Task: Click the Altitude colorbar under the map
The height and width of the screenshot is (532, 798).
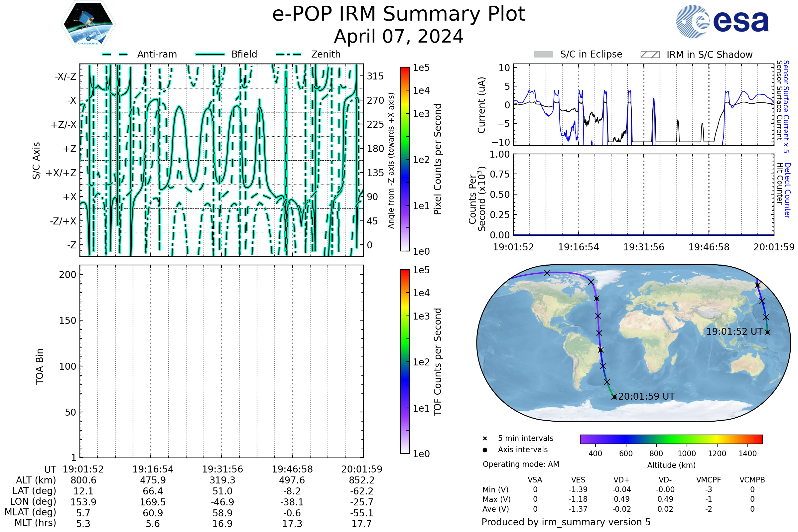Action: pyautogui.click(x=671, y=439)
